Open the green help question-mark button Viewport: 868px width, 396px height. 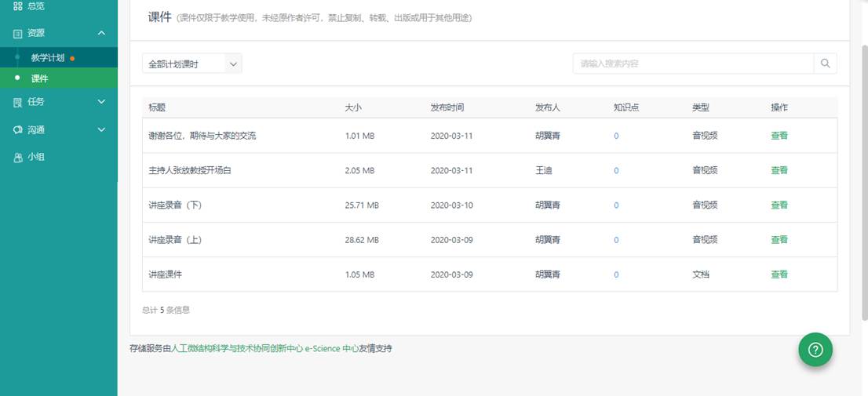click(815, 349)
